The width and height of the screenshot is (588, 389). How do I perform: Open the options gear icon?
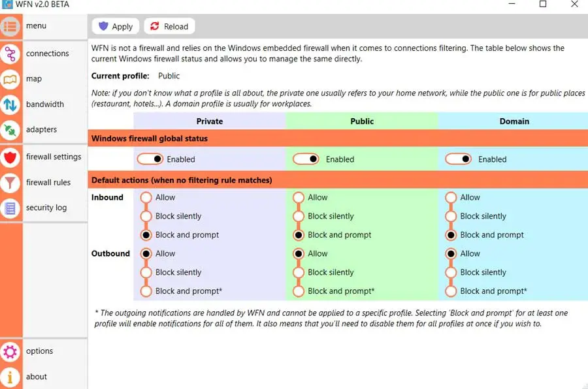(x=10, y=352)
